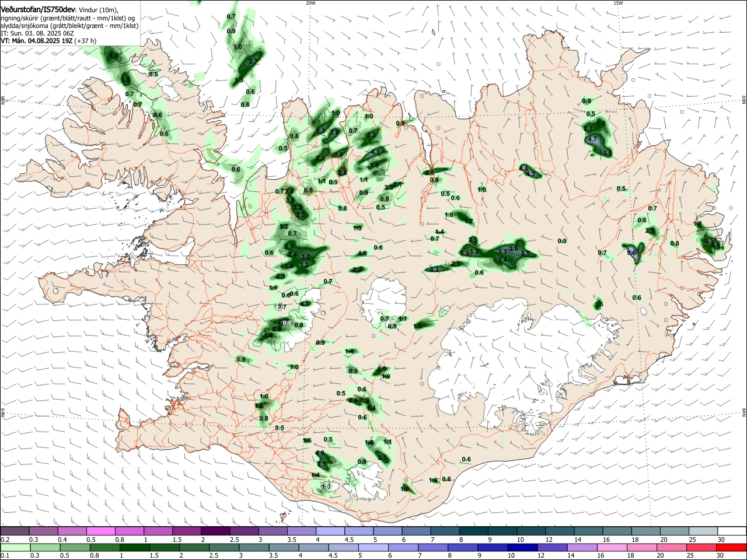Click the light blue rain legend swatch between 5 and 6
The height and width of the screenshot is (560, 747).
coord(372,547)
